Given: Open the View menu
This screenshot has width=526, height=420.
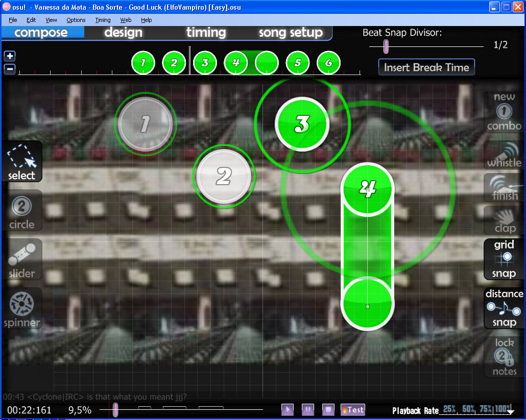Looking at the screenshot, I should pos(52,20).
